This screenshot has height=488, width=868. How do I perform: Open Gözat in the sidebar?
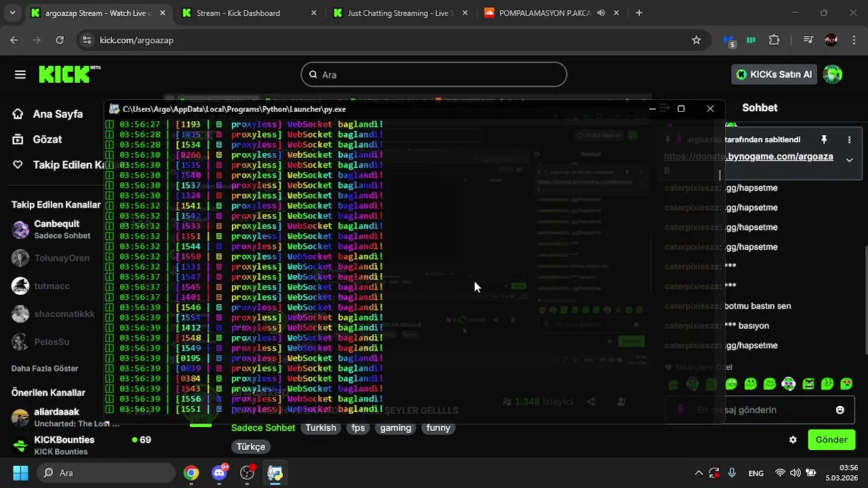[x=37, y=139]
